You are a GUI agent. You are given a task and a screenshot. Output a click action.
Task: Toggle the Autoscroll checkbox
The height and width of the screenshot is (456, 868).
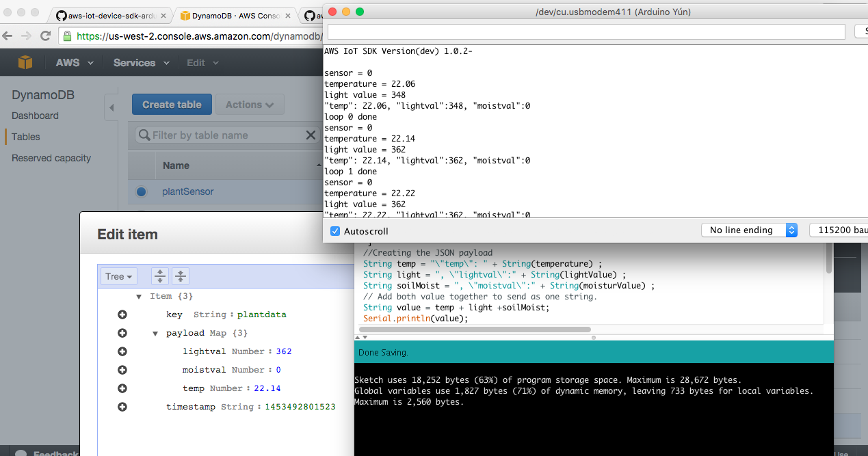coord(335,231)
